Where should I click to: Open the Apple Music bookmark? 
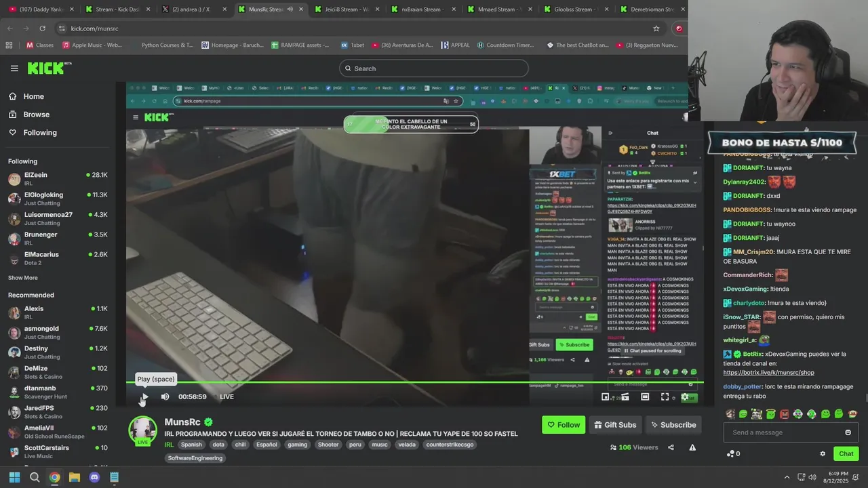pos(92,45)
